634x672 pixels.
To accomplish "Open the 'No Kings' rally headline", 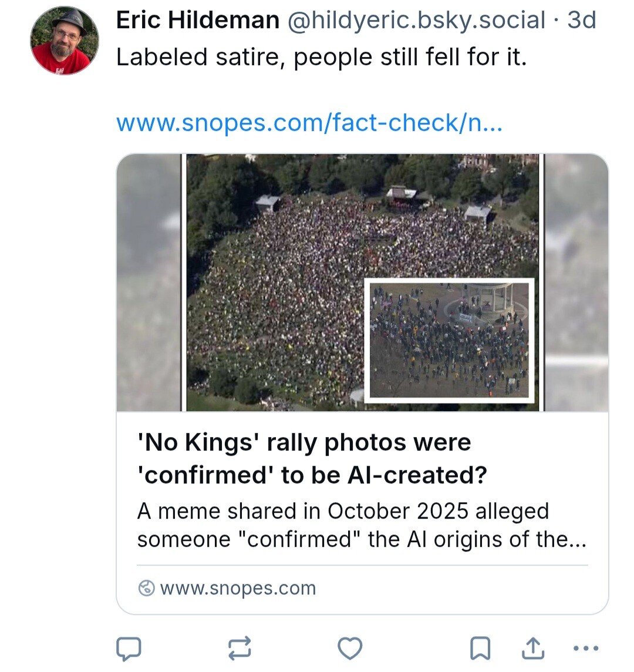I will (x=311, y=458).
